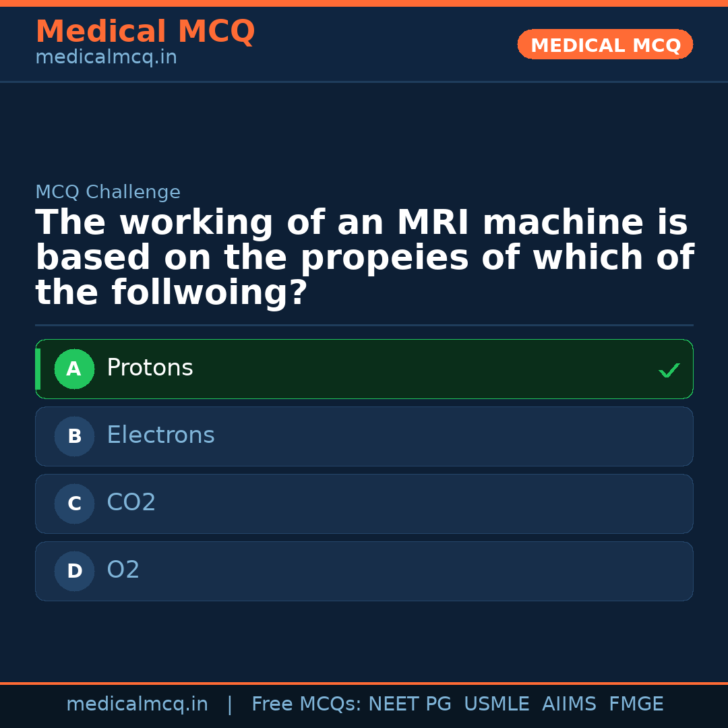Image resolution: width=728 pixels, height=728 pixels.
Task: Click the orange MEDICAL MCQ badge
Action: (605, 44)
